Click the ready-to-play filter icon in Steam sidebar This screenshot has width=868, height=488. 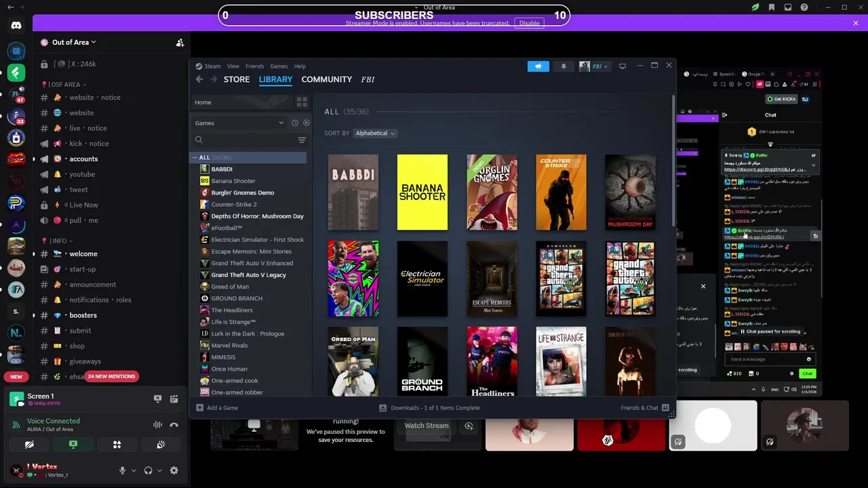click(306, 123)
